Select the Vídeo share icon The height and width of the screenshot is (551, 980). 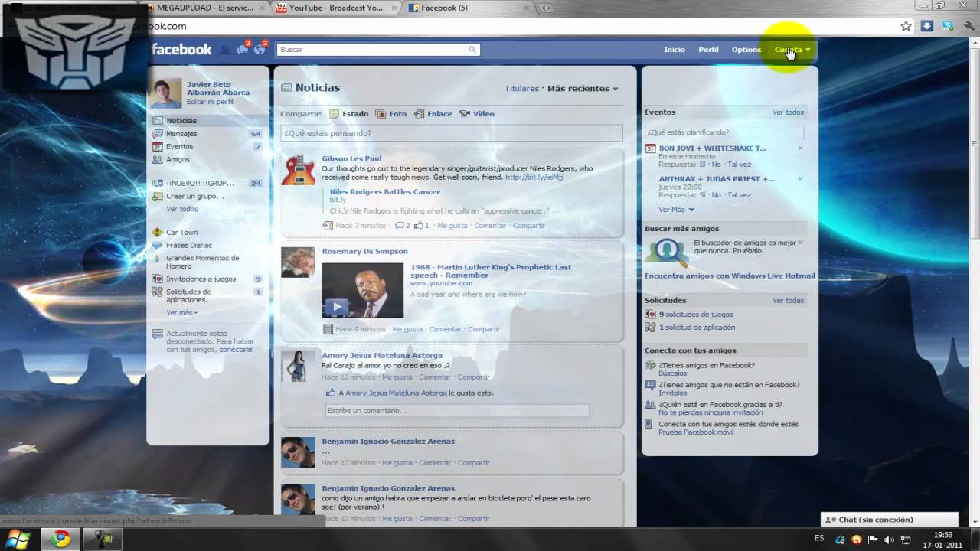pos(465,114)
